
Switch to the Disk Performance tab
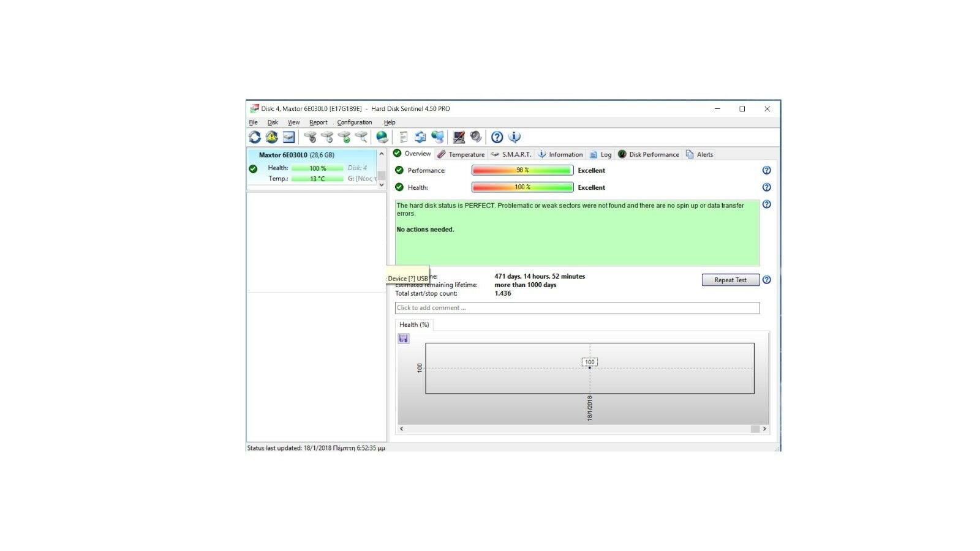click(x=649, y=154)
